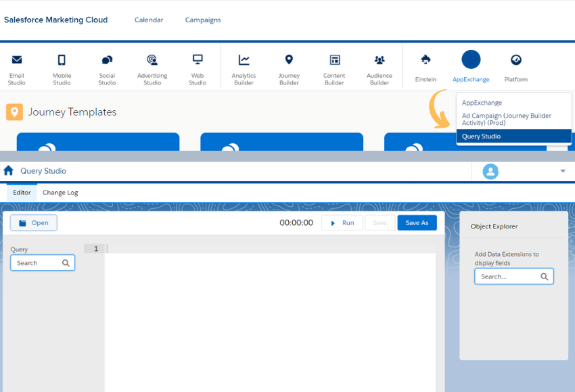Focus the Query search field

pos(43,263)
